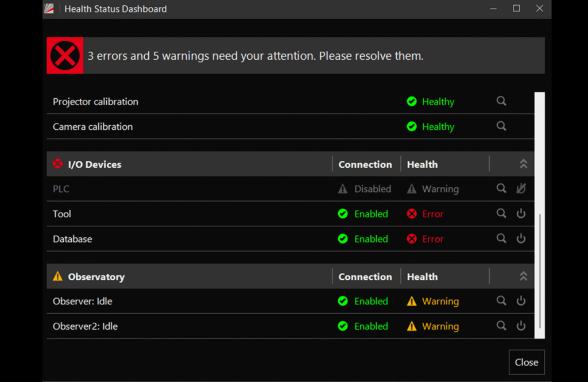Click the red error icon in banner
The width and height of the screenshot is (588, 382).
pyautogui.click(x=65, y=56)
